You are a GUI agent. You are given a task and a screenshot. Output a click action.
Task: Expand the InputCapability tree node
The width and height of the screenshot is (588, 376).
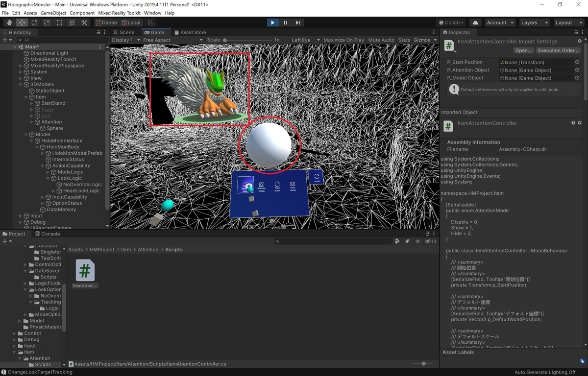click(x=43, y=197)
